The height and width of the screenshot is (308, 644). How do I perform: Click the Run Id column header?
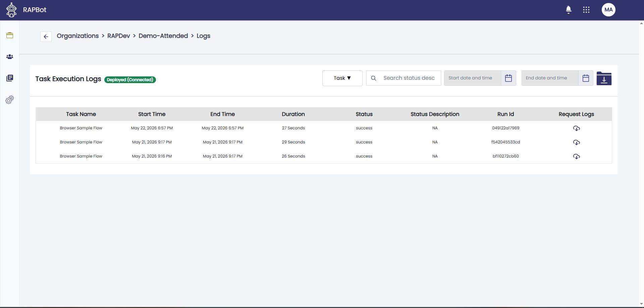[505, 114]
